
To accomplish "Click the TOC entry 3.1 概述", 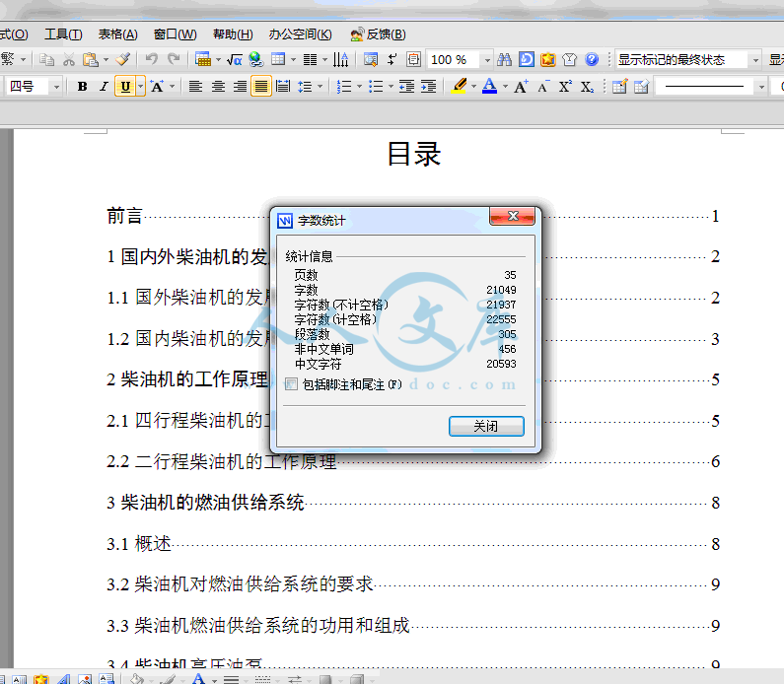I will 139,544.
